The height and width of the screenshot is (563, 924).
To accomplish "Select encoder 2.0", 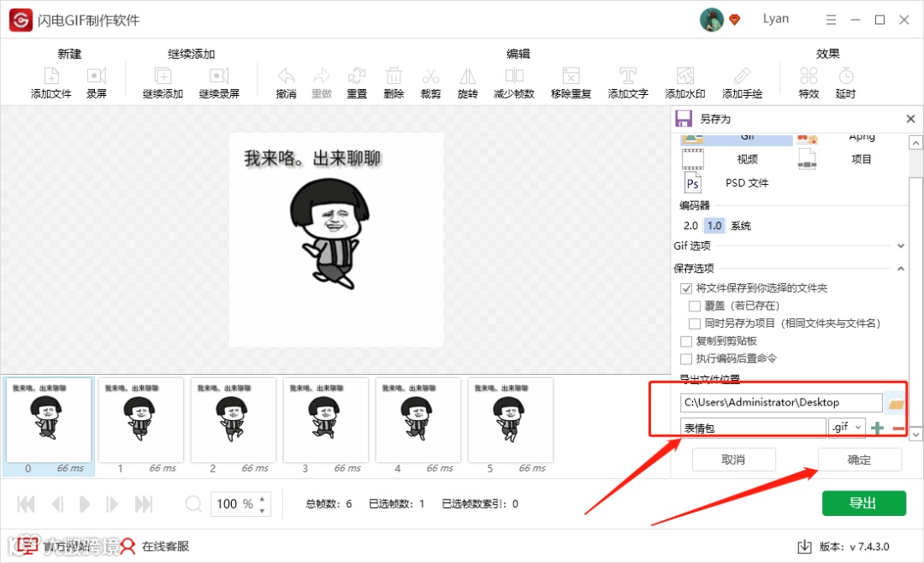I will tap(690, 225).
